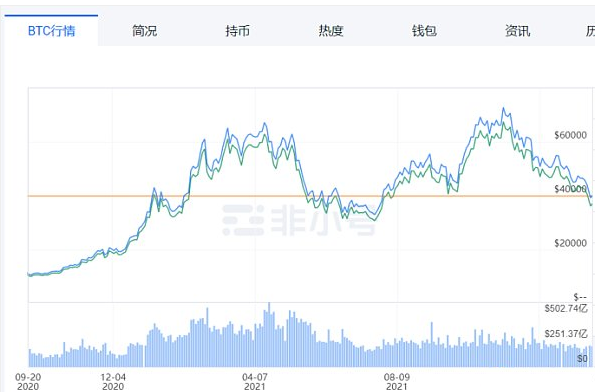
Task: Switch to the 简况 tab
Action: pyautogui.click(x=145, y=31)
